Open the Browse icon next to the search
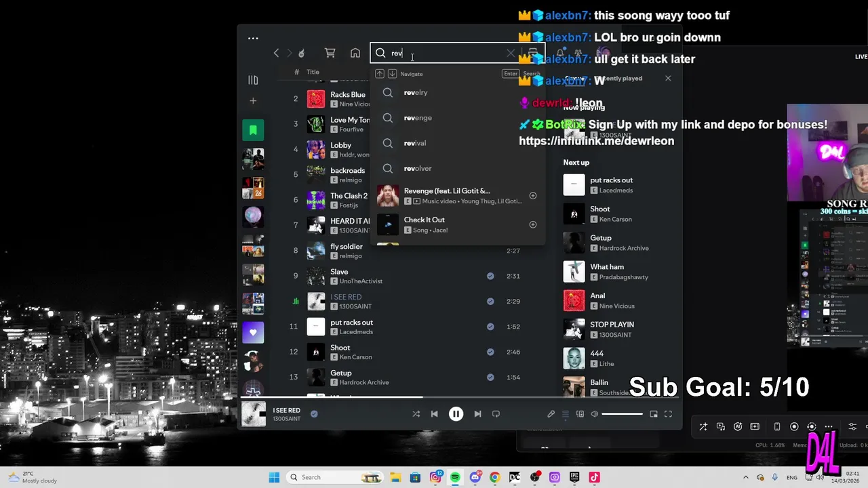Screen dimensions: 868x488 (533, 53)
